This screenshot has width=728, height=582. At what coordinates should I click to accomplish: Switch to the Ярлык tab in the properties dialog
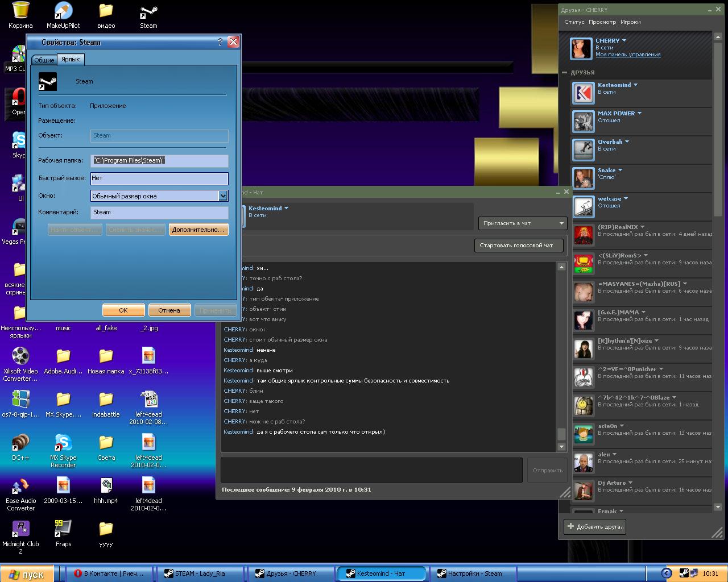71,59
